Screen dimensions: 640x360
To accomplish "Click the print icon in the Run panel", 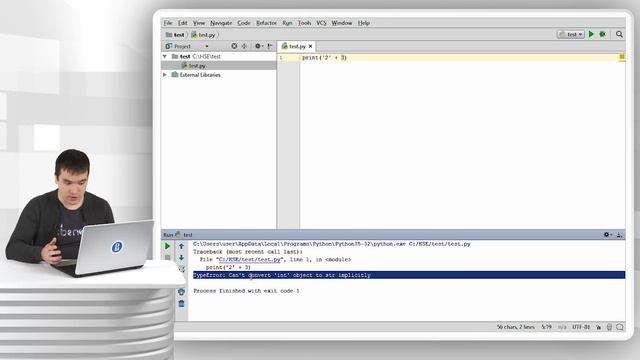I will 181,291.
